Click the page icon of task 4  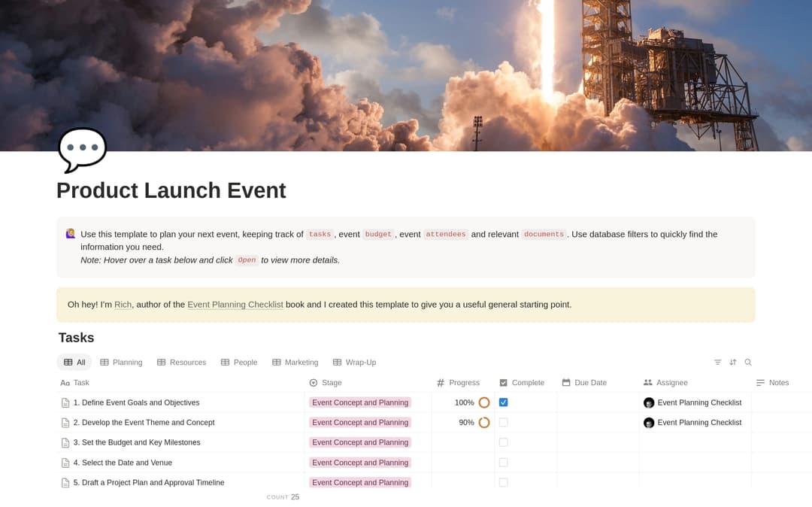[65, 463]
